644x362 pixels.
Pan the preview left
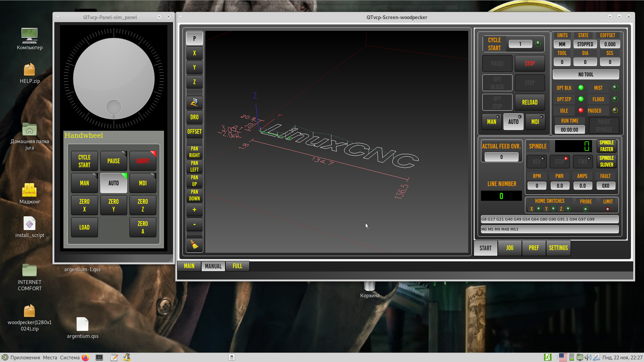point(194,166)
